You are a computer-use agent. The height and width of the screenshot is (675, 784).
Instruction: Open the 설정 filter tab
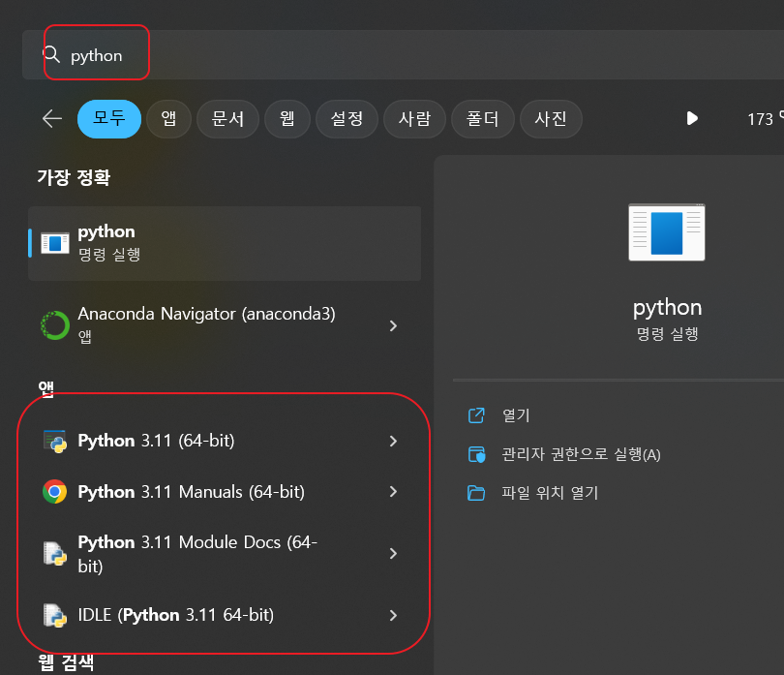point(347,118)
